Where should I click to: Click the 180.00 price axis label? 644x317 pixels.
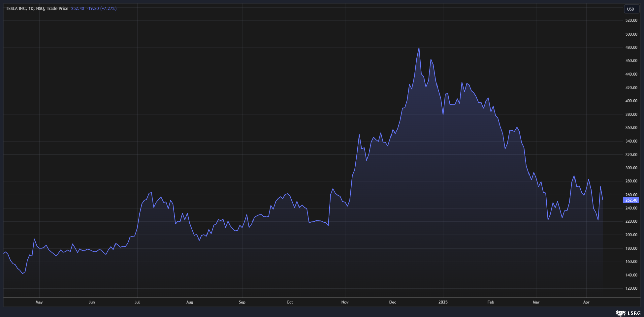click(631, 248)
